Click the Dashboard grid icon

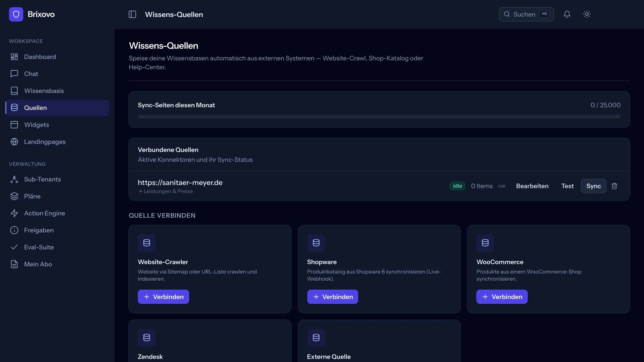14,57
